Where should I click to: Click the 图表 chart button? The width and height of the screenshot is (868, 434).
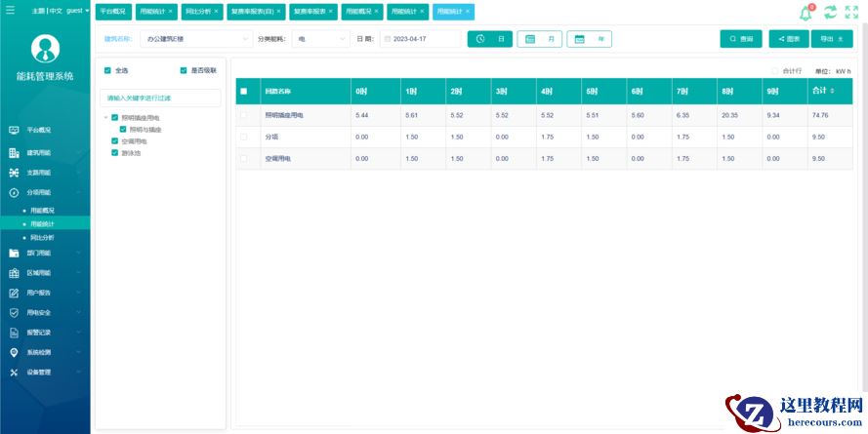pyautogui.click(x=789, y=39)
